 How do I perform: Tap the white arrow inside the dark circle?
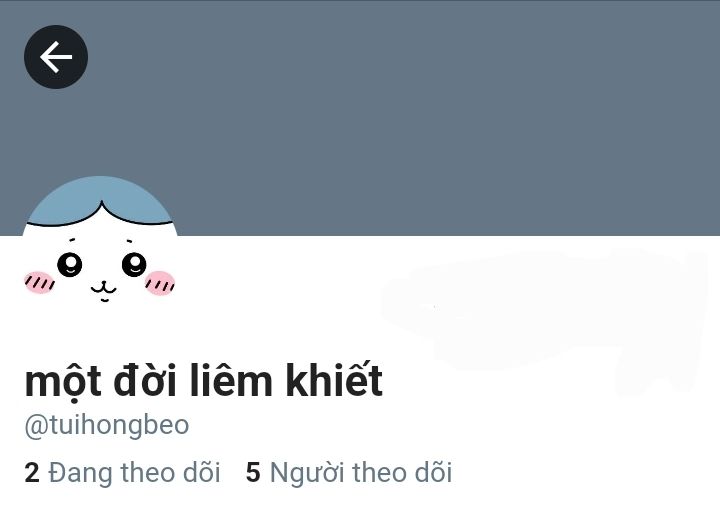pos(56,57)
